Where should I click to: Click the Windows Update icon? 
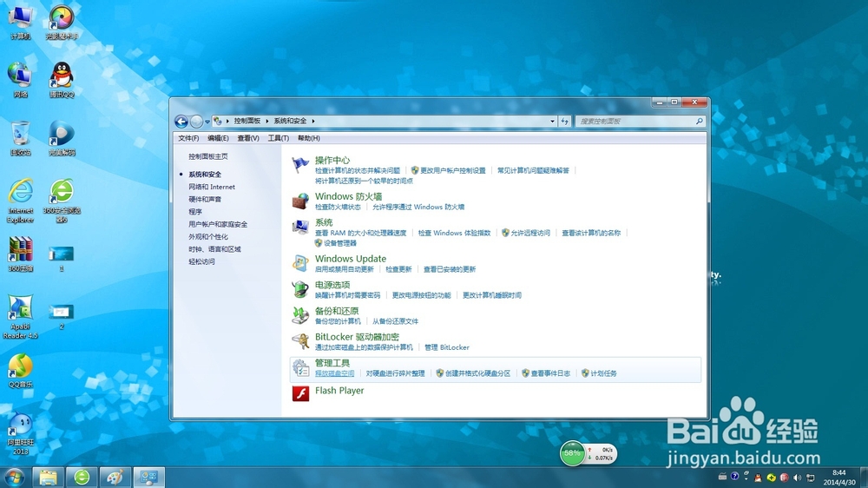[x=300, y=263]
